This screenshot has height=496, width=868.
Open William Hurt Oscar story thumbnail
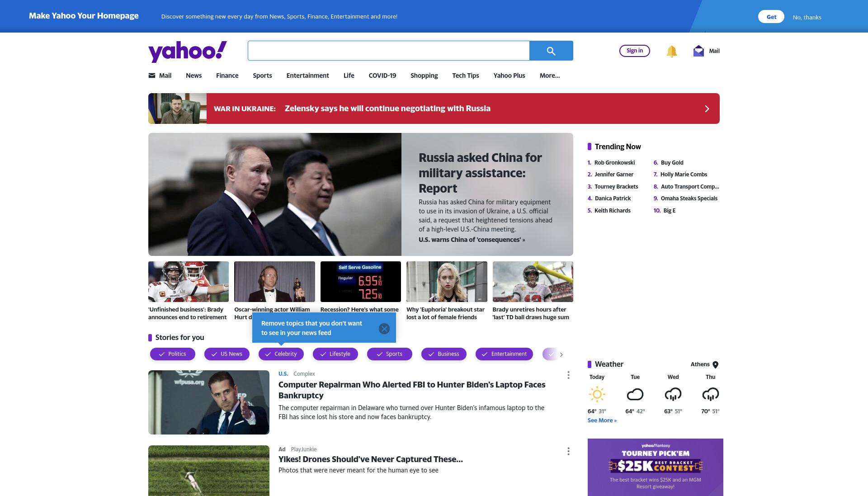click(x=274, y=282)
